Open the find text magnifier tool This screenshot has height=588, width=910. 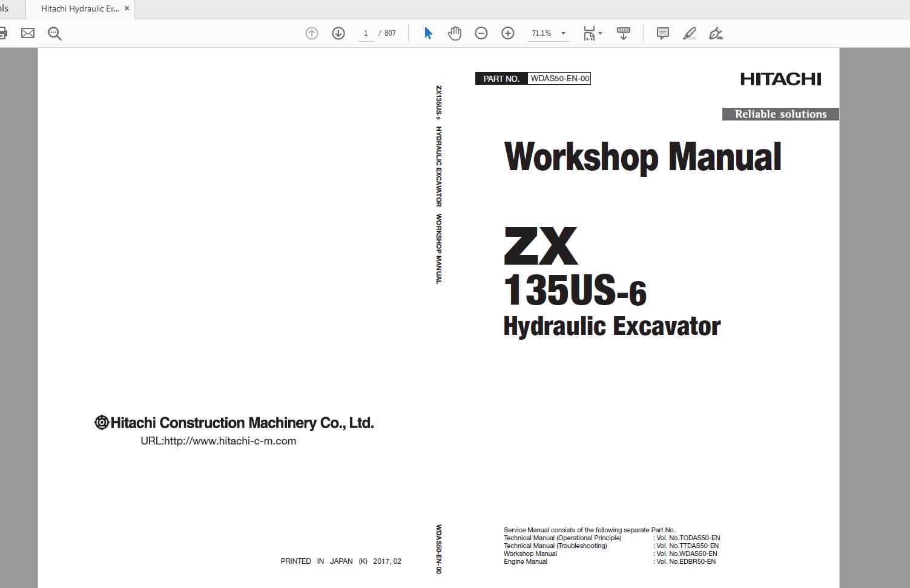[54, 33]
